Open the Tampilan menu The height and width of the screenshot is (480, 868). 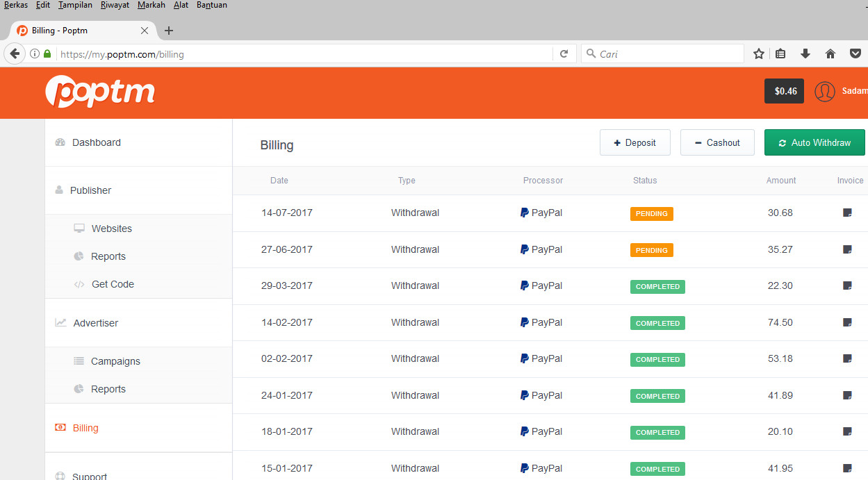tap(75, 5)
